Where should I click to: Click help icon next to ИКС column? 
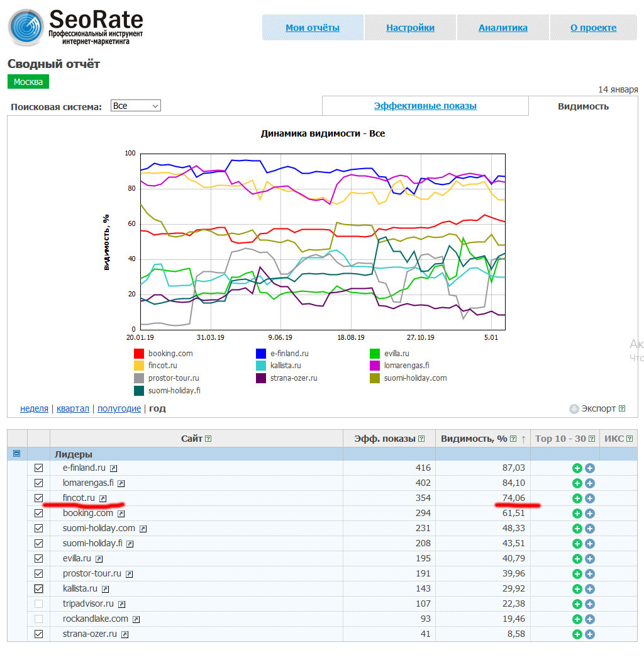(x=630, y=439)
